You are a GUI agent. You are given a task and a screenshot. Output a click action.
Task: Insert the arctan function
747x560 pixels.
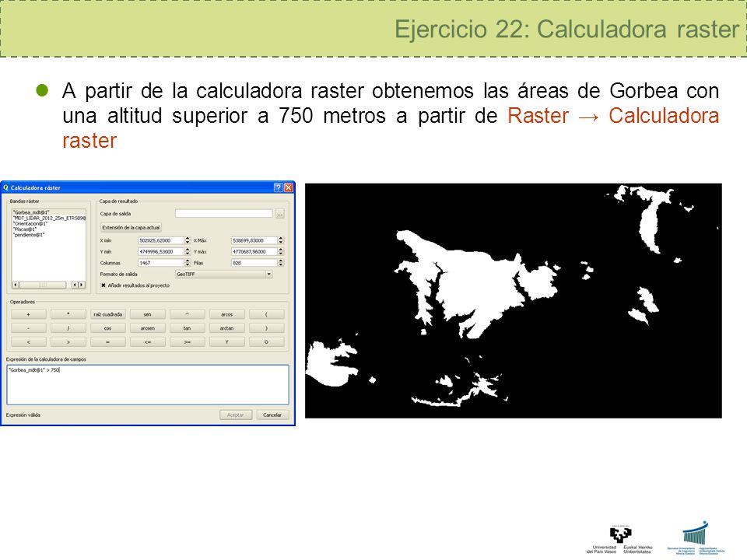pyautogui.click(x=226, y=328)
